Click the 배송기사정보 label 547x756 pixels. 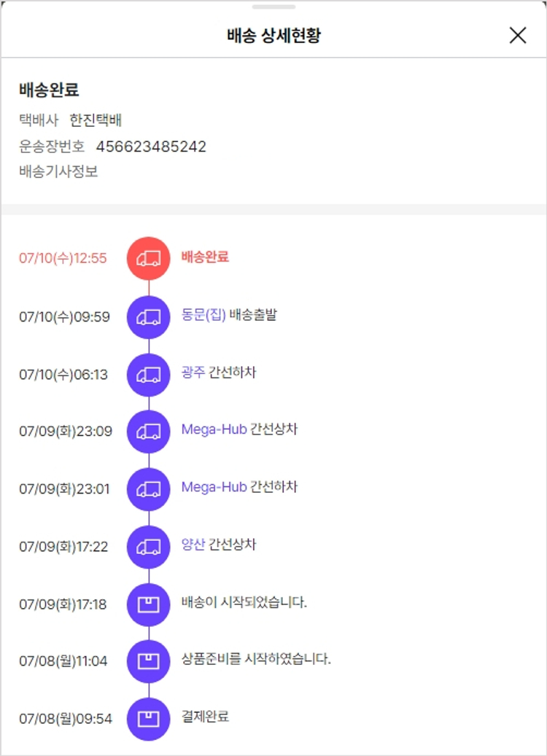(x=58, y=172)
